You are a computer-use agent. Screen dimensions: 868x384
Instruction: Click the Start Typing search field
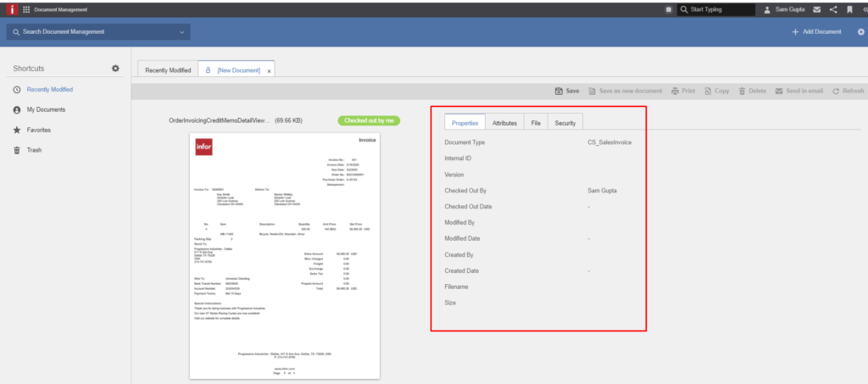[716, 9]
